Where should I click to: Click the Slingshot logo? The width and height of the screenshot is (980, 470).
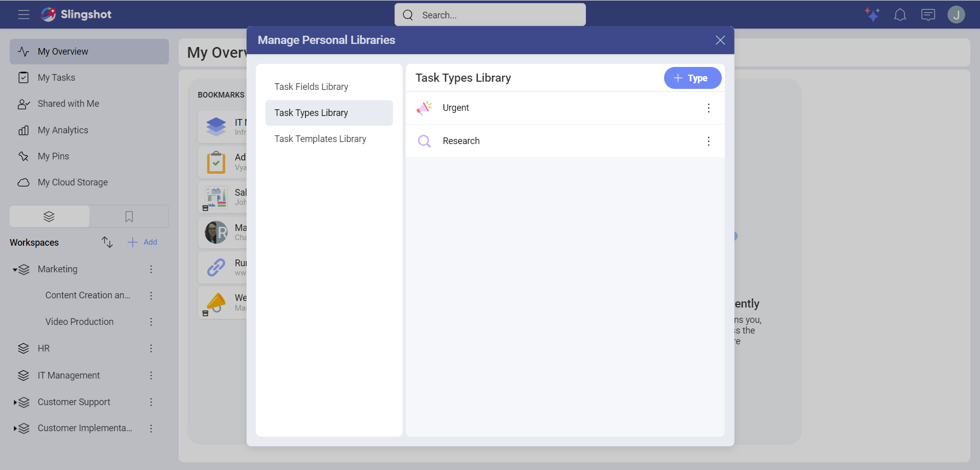(x=76, y=14)
